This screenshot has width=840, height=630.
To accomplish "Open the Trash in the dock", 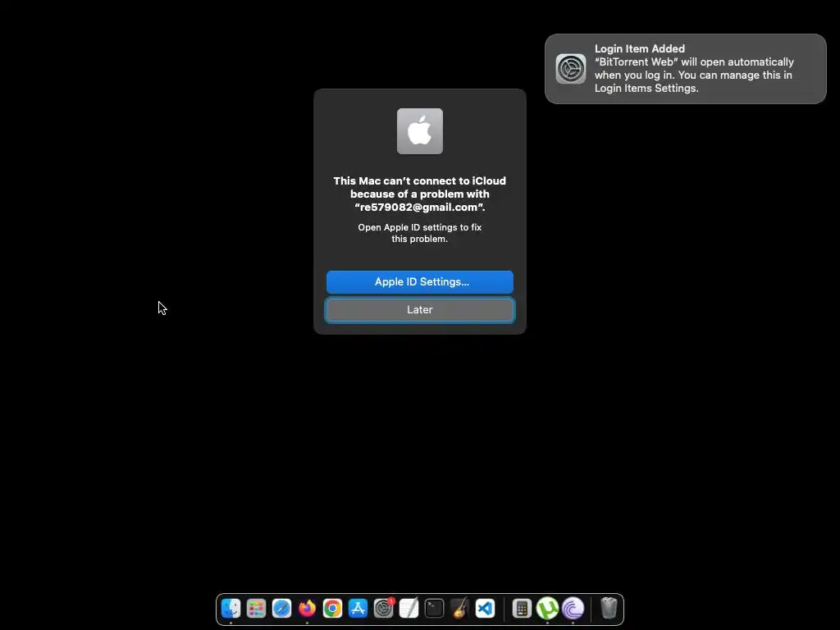I will click(x=609, y=608).
